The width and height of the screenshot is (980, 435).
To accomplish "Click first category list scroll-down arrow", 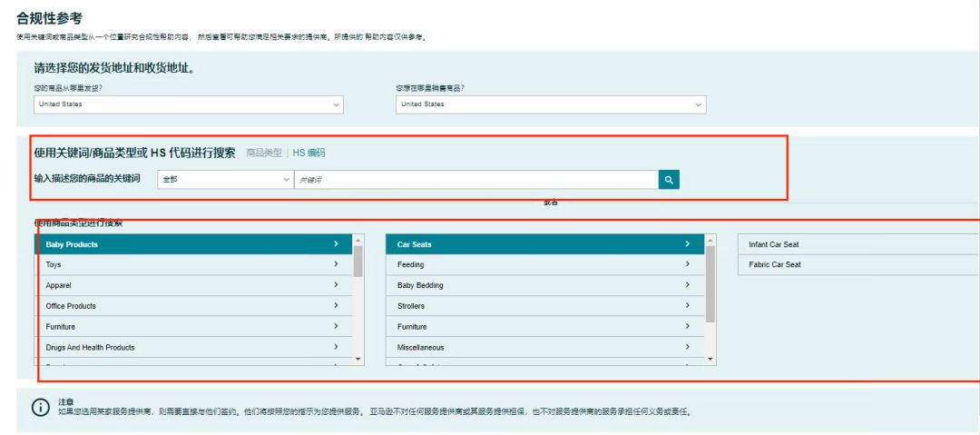I will (358, 360).
